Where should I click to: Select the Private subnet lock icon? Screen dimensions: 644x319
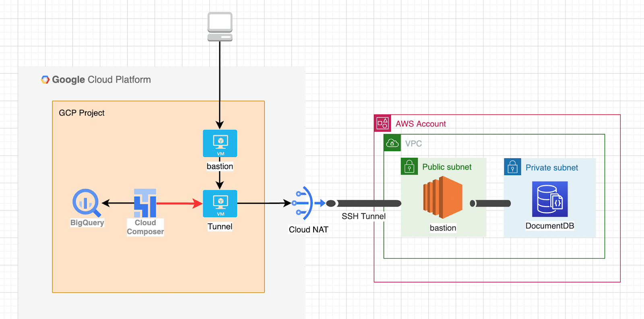pos(512,167)
